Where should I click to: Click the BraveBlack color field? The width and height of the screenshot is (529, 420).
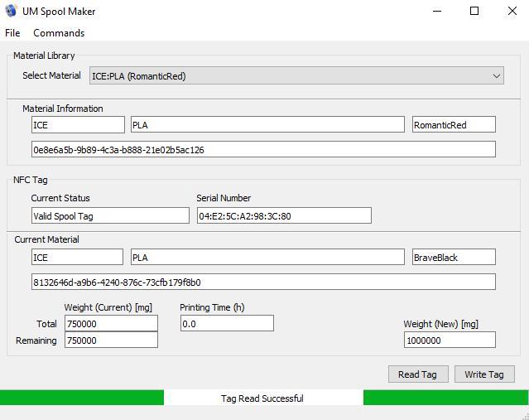click(x=454, y=258)
